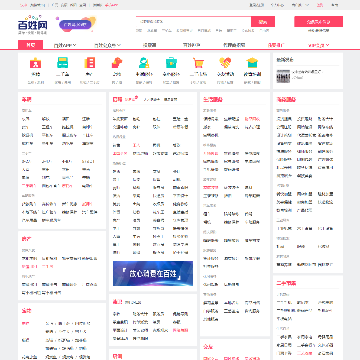Click the handshake heart icon
The width and height of the screenshot is (360, 360).
pyautogui.click(x=225, y=63)
